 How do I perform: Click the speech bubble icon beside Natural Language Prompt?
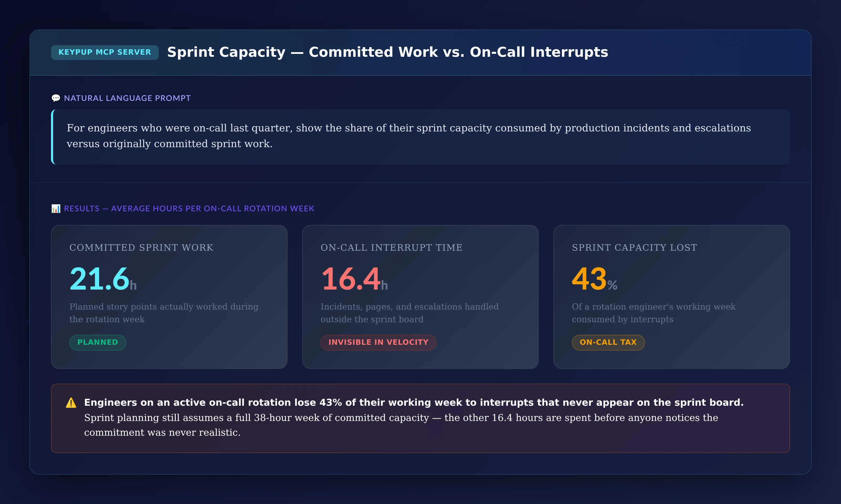point(56,98)
